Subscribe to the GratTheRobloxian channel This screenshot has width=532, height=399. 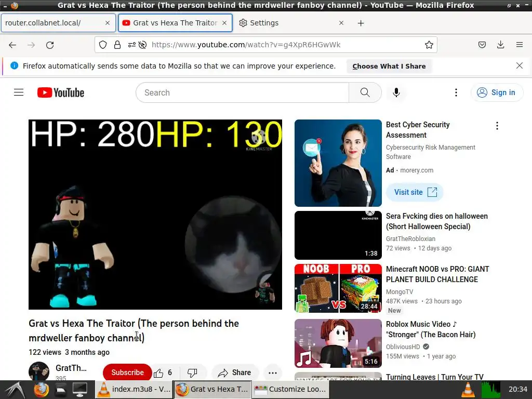pyautogui.click(x=127, y=373)
